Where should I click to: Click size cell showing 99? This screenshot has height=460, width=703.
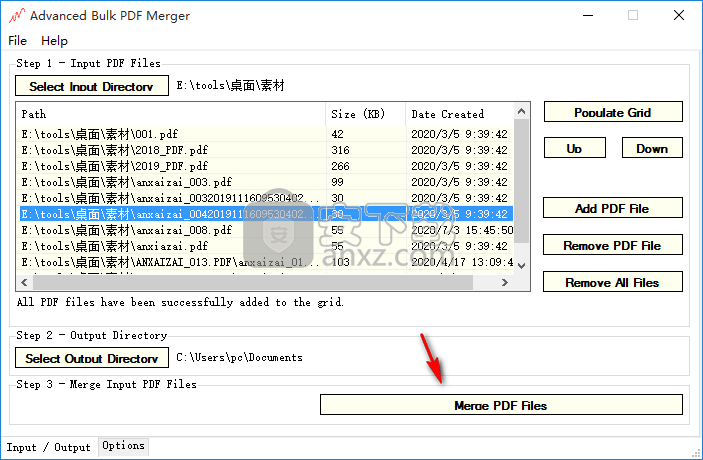coord(366,182)
